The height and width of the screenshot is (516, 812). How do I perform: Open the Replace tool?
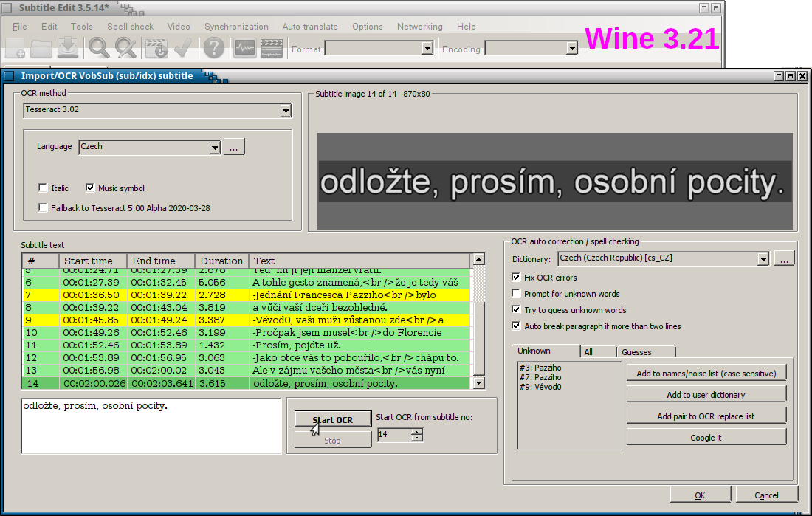click(x=125, y=47)
